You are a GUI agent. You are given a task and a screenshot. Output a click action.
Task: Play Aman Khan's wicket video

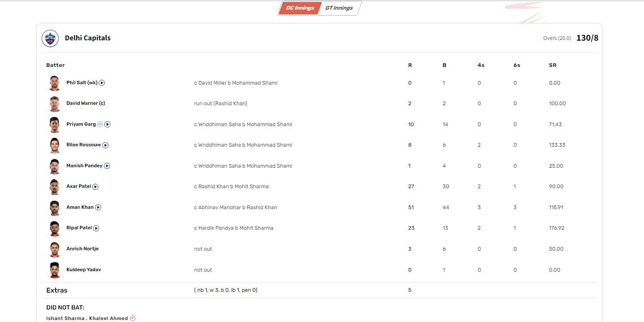click(x=98, y=207)
